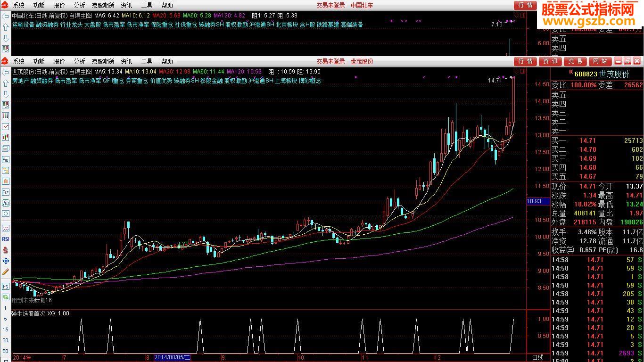The image size is (644, 362).
Task: Click the 博彩概念 sector tag
Action: click(x=310, y=81)
